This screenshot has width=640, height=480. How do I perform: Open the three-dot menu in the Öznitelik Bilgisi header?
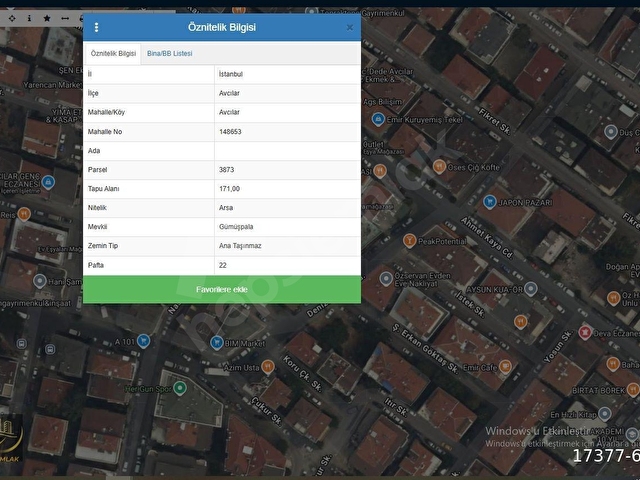coord(96,27)
